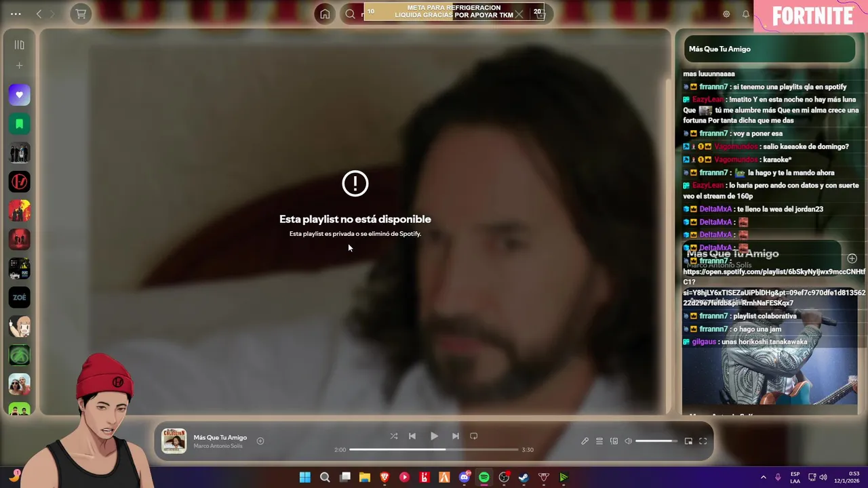The height and width of the screenshot is (488, 868).
Task: Click the microphone icon in the system tray
Action: 778,477
